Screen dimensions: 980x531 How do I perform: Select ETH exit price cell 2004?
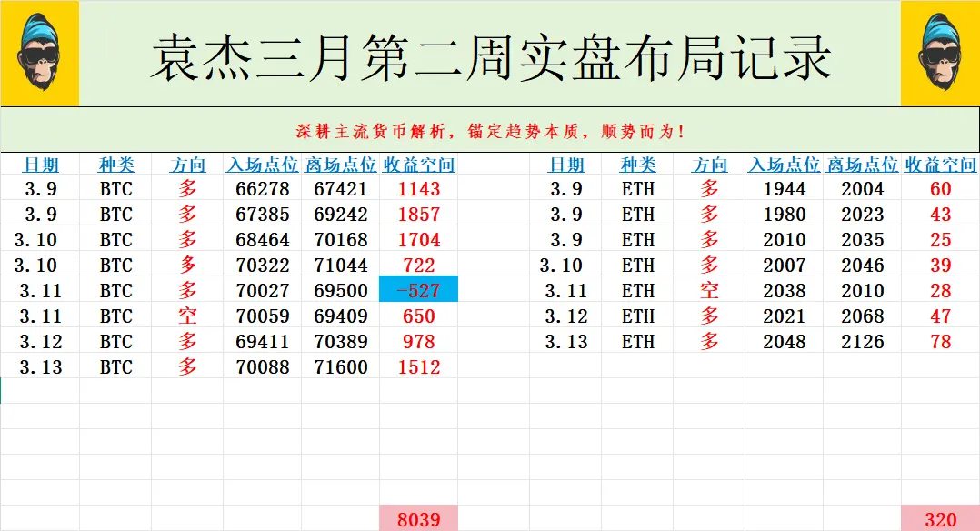click(863, 189)
